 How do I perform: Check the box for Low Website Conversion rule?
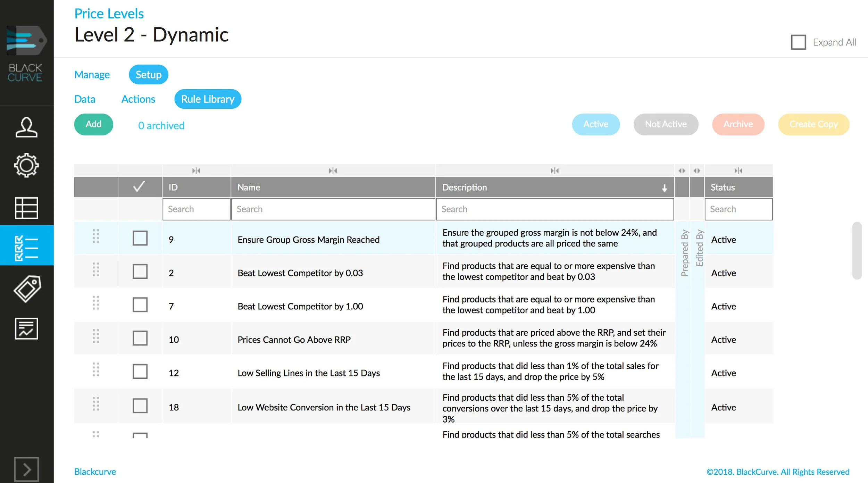pos(140,406)
